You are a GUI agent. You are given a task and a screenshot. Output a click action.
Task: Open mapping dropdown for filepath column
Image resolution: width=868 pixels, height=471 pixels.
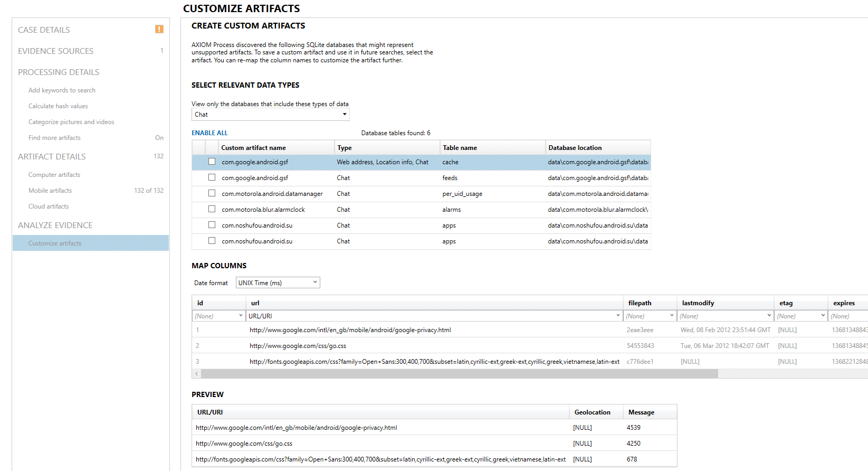(650, 316)
